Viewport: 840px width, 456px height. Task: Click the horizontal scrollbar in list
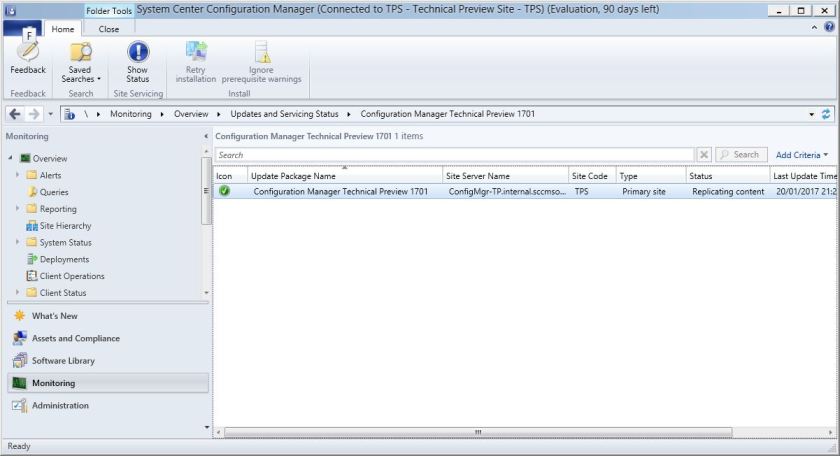point(478,432)
